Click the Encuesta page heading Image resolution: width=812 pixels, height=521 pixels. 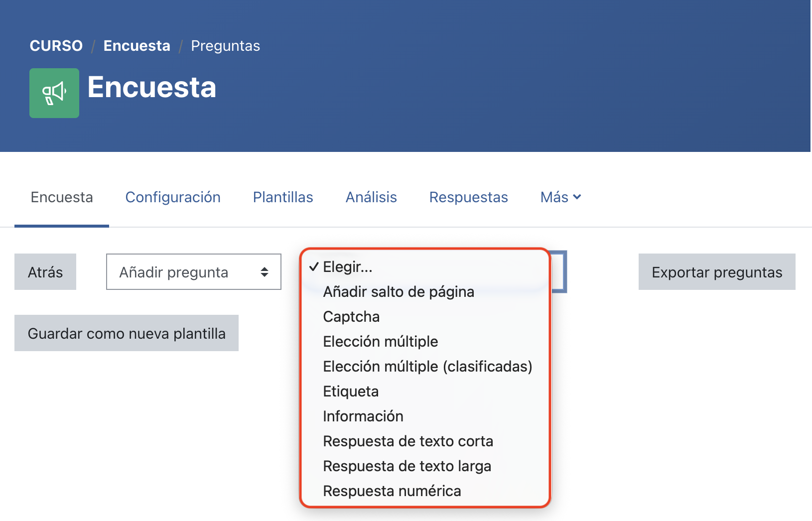coord(152,88)
